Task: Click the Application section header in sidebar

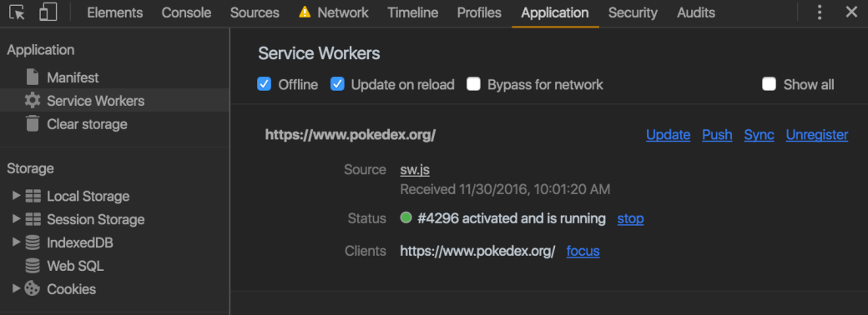Action: click(40, 50)
